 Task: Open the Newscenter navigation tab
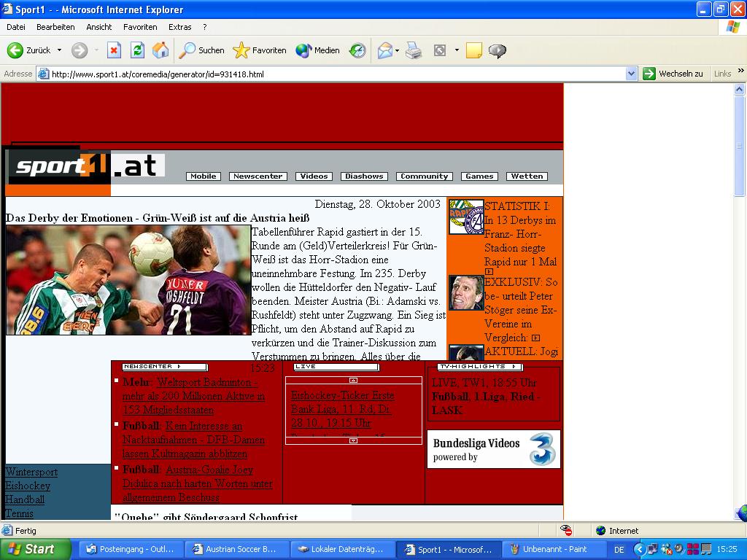(x=258, y=176)
